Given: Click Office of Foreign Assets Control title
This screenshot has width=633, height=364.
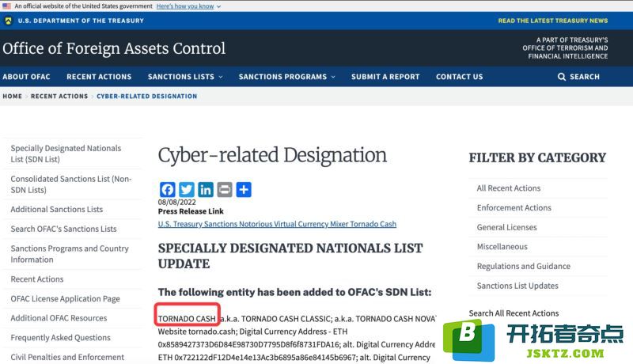Looking at the screenshot, I should click(114, 48).
